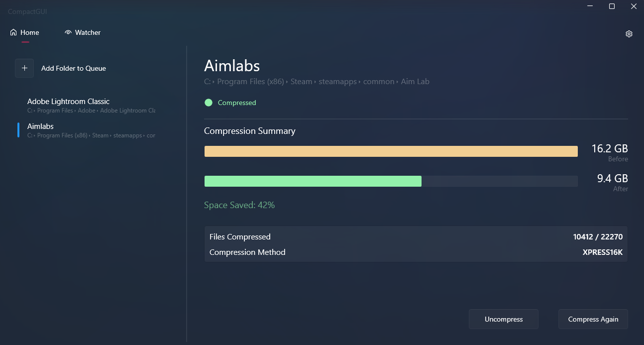Switch to the Home tab

coord(25,32)
